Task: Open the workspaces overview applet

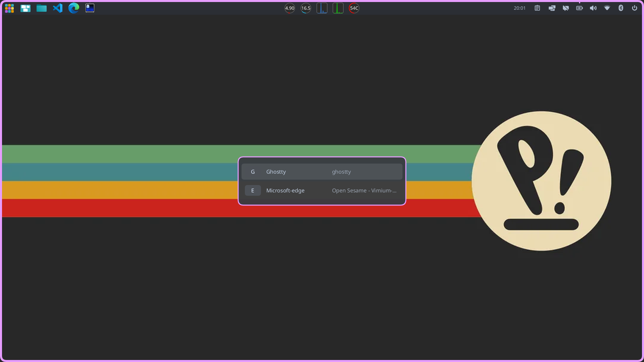Action: click(x=25, y=8)
